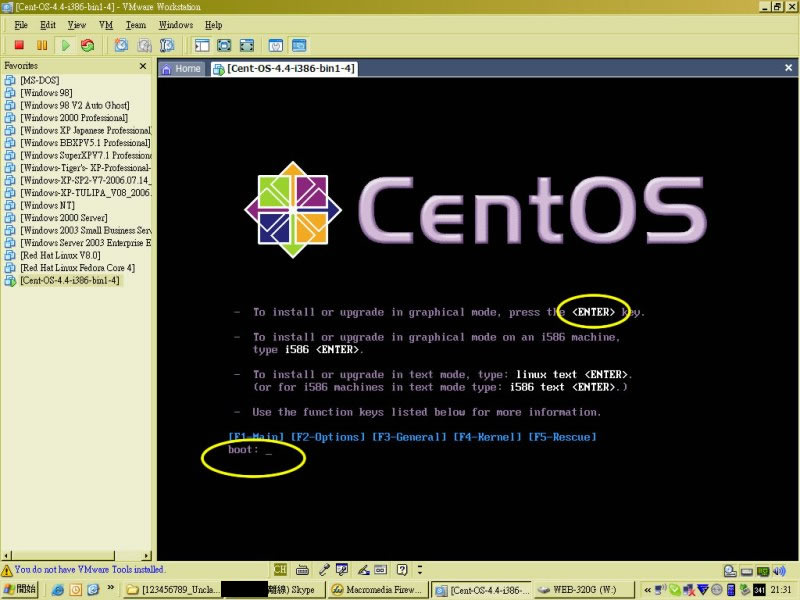This screenshot has width=800, height=600.
Task: Click "You do not have VMware Tools installed" message
Action: click(x=89, y=569)
